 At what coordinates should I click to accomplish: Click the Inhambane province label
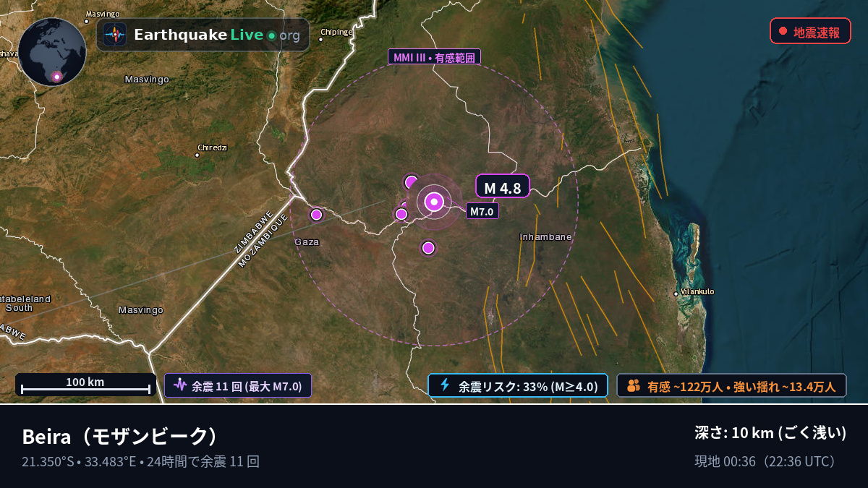coord(546,236)
